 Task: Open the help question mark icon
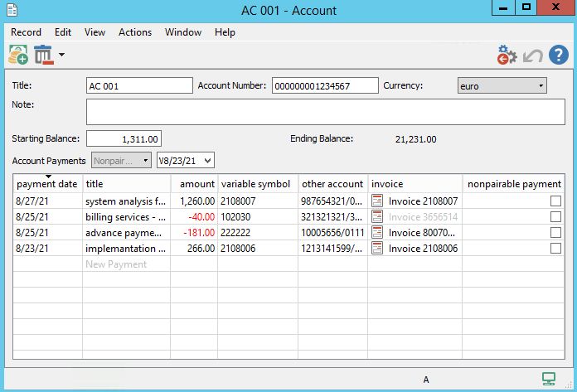[x=559, y=56]
